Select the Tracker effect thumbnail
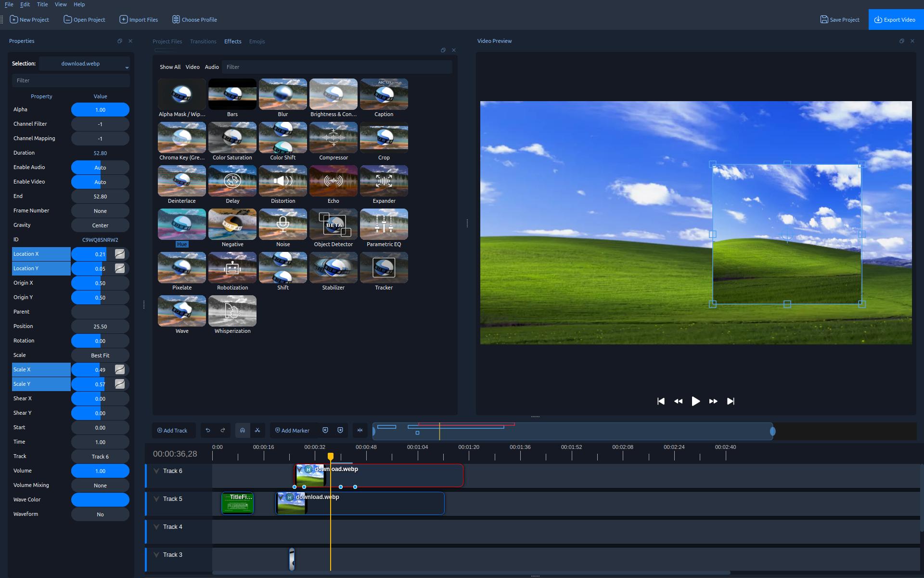 tap(384, 268)
